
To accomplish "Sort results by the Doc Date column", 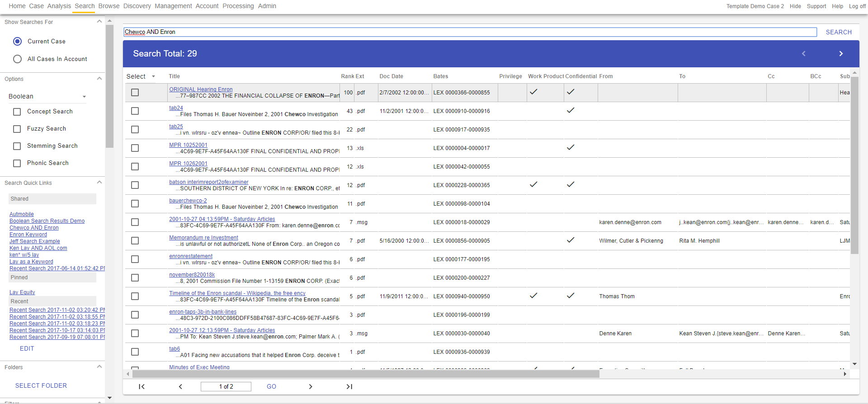I will click(391, 76).
